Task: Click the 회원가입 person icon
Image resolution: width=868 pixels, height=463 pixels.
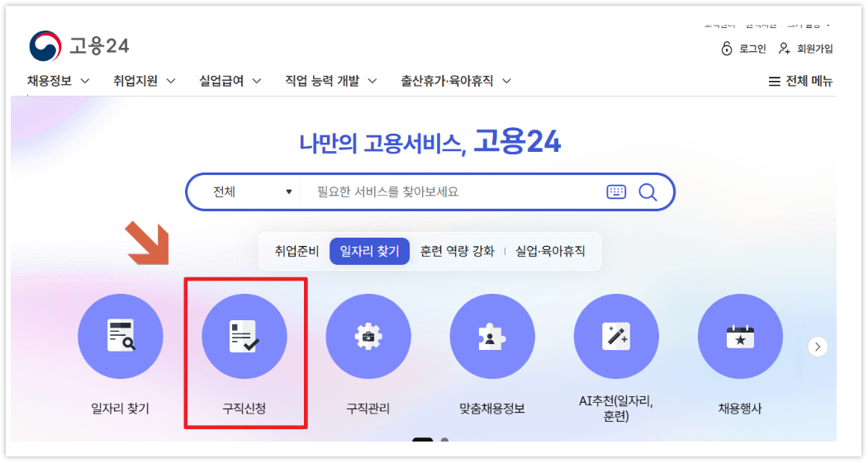Action: click(x=784, y=49)
